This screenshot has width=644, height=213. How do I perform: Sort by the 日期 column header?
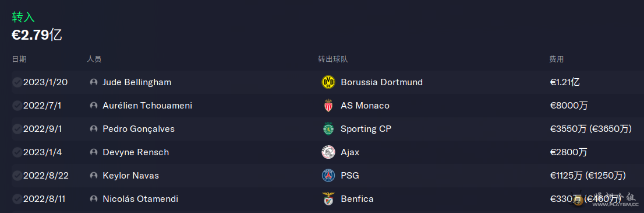tap(19, 60)
